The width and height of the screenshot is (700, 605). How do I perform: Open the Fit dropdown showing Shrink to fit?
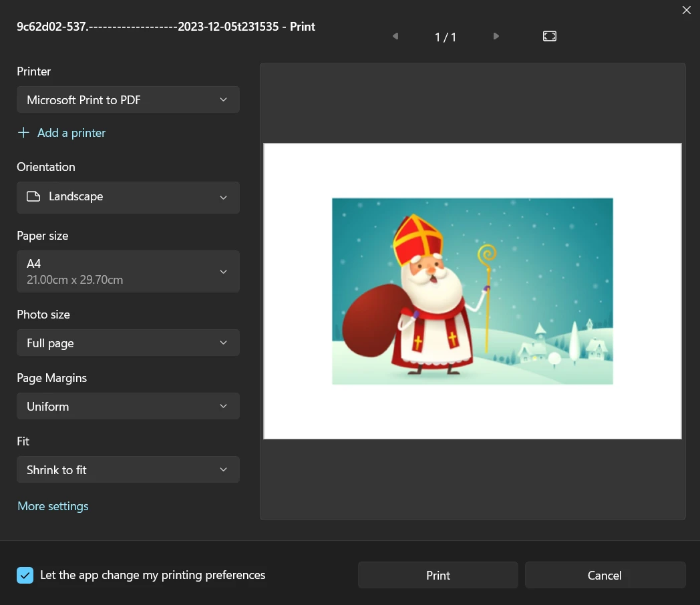click(x=128, y=470)
